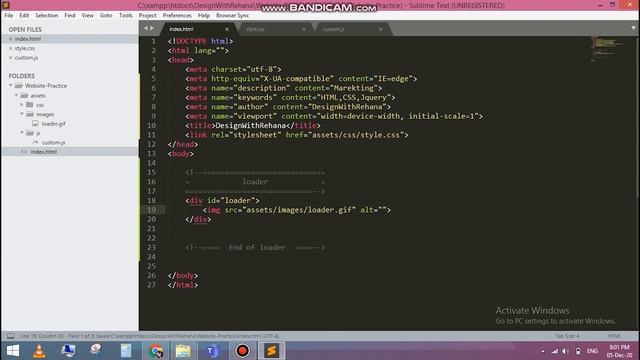Open Google Chrome from taskbar
The image size is (640, 360).
(156, 351)
